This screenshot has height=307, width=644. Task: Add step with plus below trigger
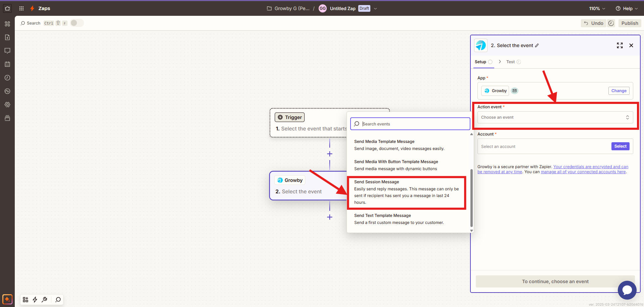(x=330, y=154)
